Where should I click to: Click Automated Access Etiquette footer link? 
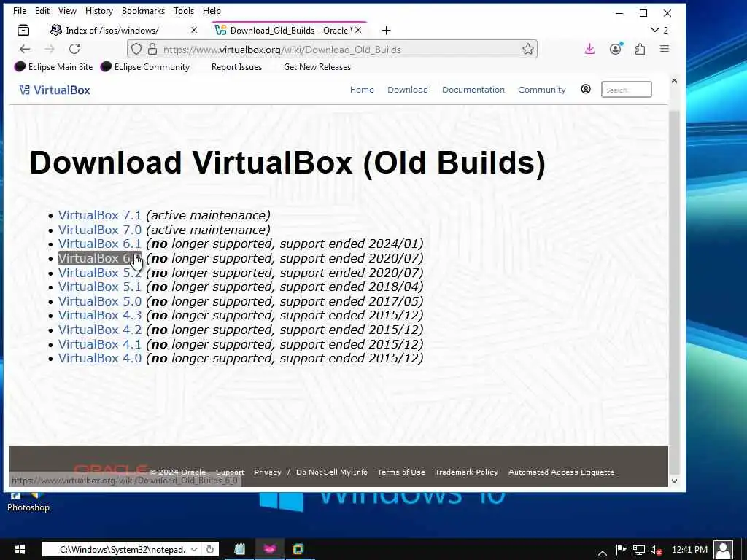click(x=561, y=472)
